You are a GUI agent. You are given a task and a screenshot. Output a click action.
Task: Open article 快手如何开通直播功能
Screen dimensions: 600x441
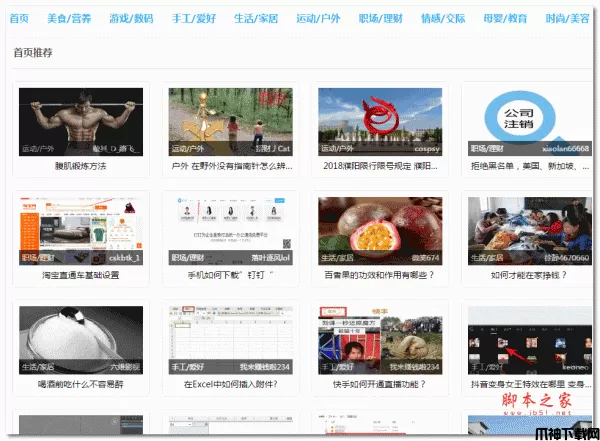379,384
